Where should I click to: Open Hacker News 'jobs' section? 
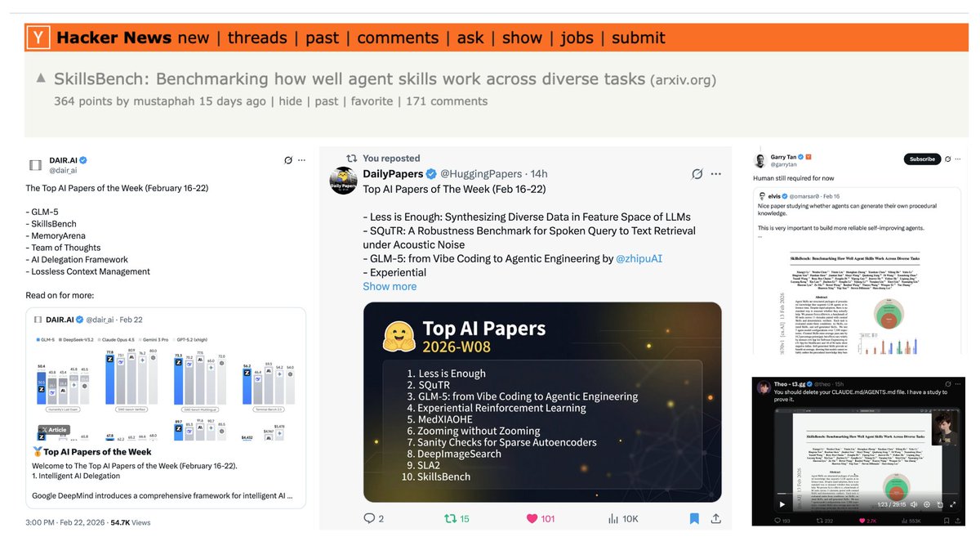577,38
